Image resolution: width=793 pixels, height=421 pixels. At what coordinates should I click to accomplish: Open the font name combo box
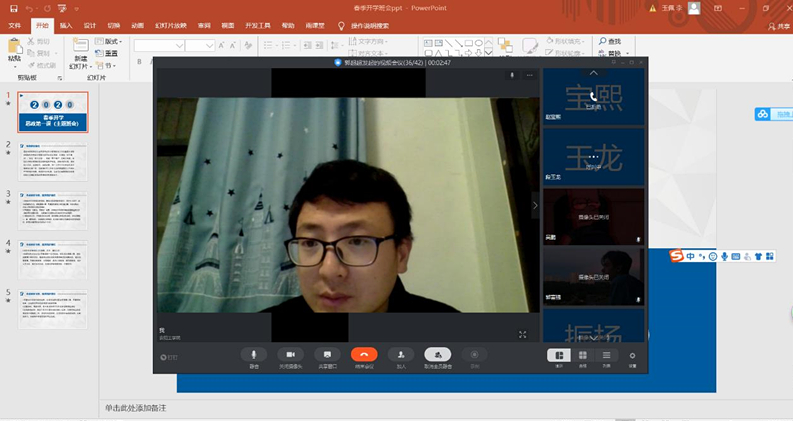tap(159, 46)
